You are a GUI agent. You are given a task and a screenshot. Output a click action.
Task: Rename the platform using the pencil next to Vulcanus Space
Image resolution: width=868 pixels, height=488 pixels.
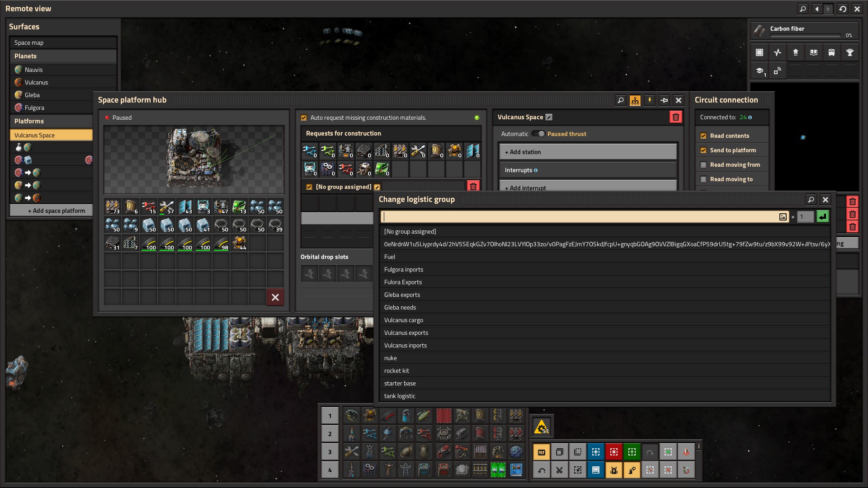tap(549, 117)
